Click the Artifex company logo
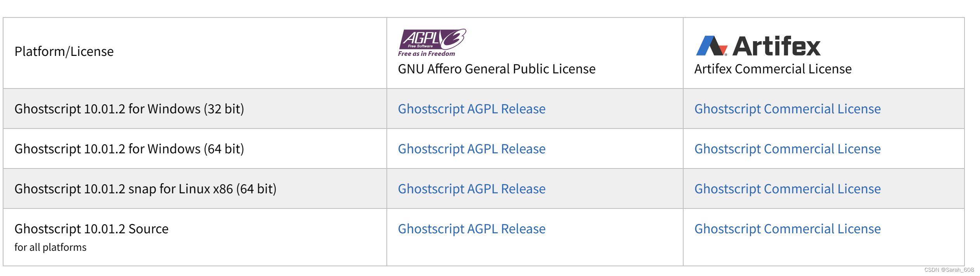Image resolution: width=980 pixels, height=276 pixels. pyautogui.click(x=758, y=45)
